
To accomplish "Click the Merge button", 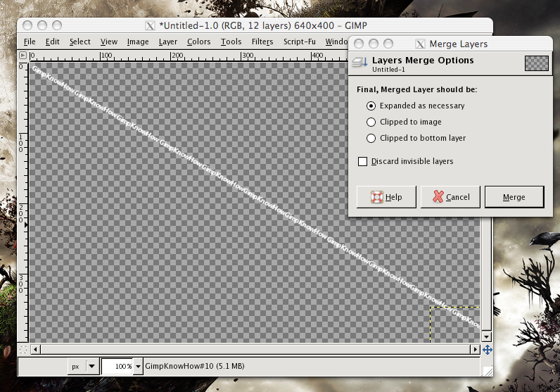I will pyautogui.click(x=514, y=197).
